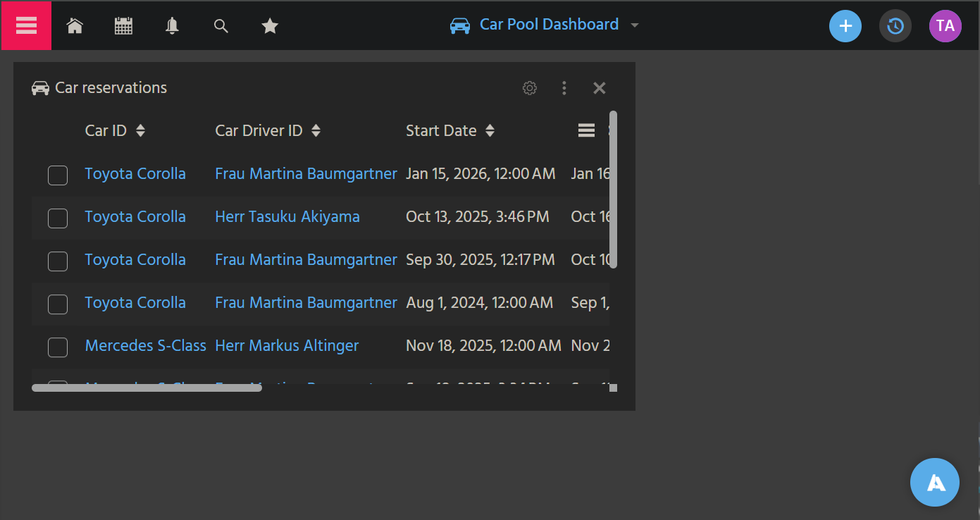The width and height of the screenshot is (980, 520).
Task: Click the search magnifier icon
Action: click(221, 26)
